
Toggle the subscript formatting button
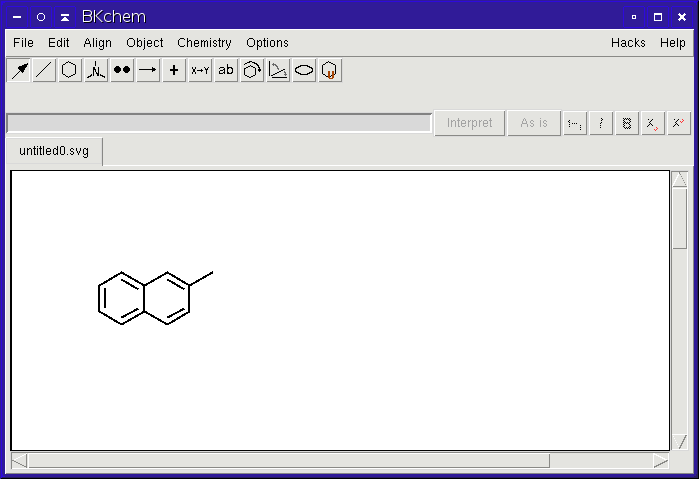[x=652, y=123]
